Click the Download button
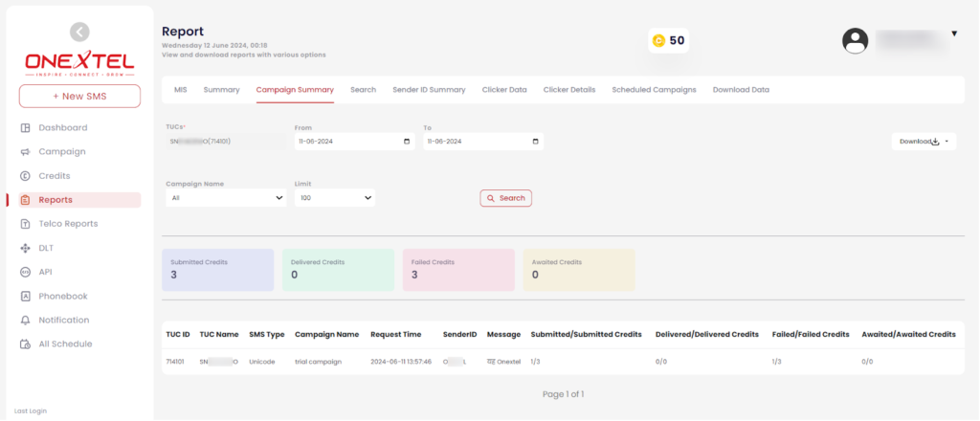Viewport: 980px width, 421px height. tap(924, 142)
